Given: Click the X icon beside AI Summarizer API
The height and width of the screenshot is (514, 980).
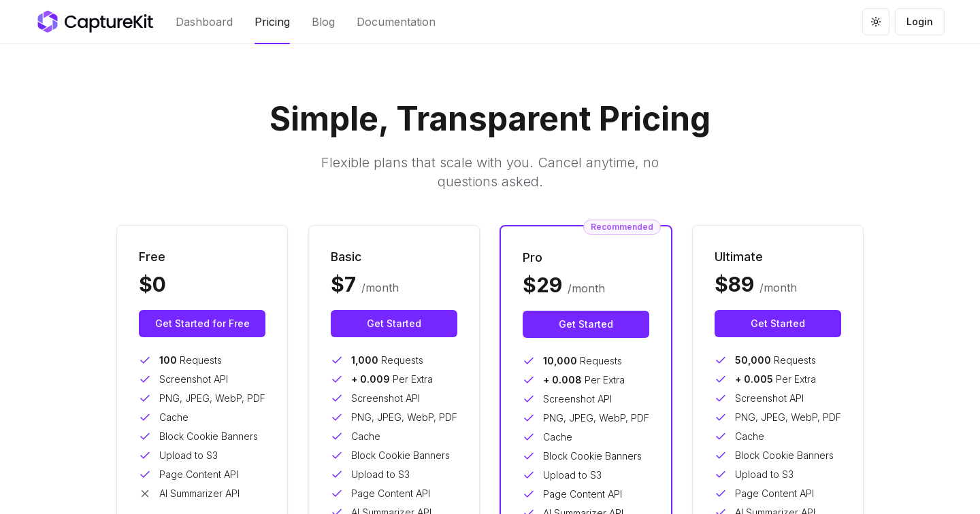Looking at the screenshot, I should click(x=145, y=494).
